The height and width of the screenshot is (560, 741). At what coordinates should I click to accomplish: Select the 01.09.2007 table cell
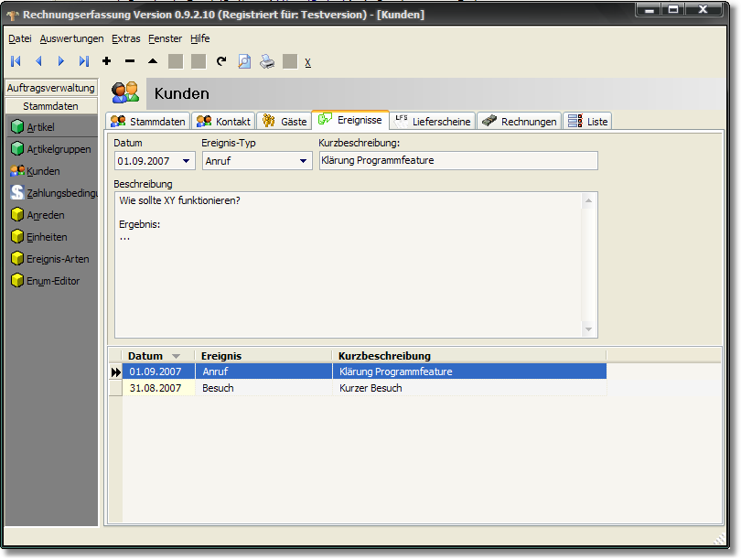point(159,372)
